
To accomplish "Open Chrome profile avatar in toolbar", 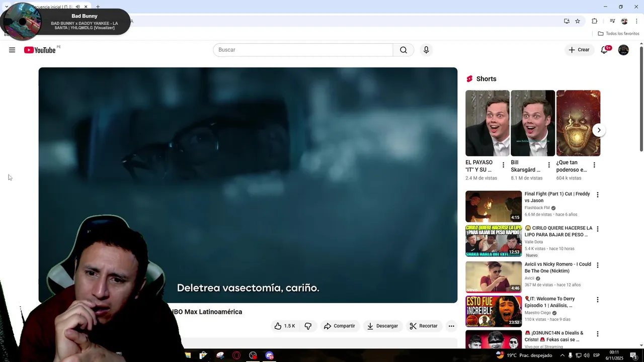I will (624, 21).
